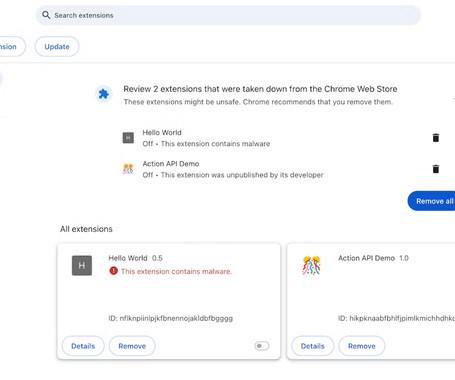This screenshot has height=380, width=455.
Task: Click Action API Demo card confetti icon
Action: (x=311, y=265)
